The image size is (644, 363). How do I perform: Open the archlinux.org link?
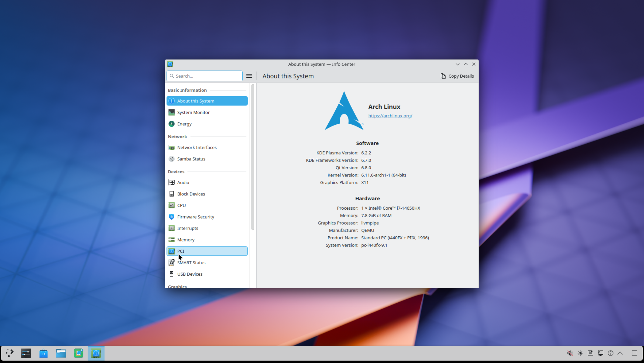(x=390, y=116)
